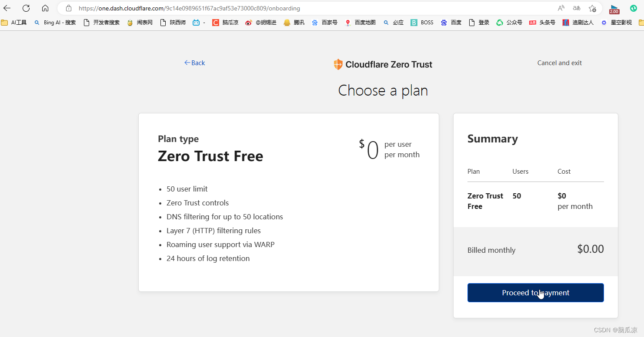Open the 陕西师 bookmark
This screenshot has height=337, width=644.
coord(173,23)
